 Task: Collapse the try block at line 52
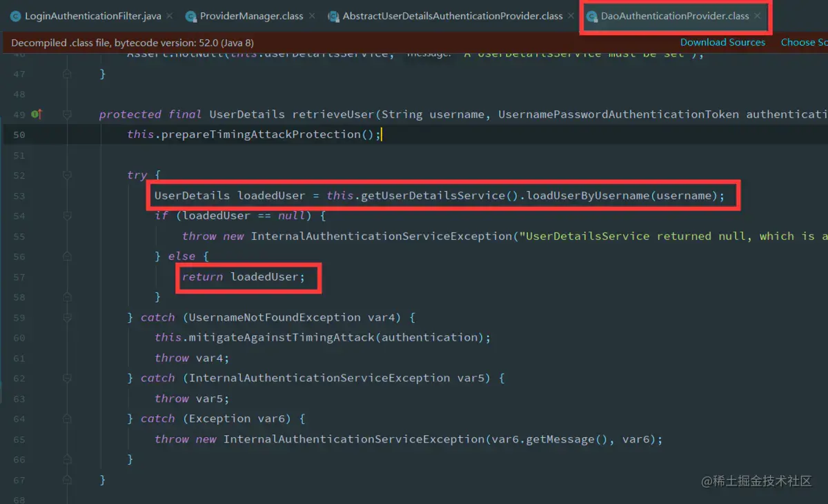(x=67, y=175)
